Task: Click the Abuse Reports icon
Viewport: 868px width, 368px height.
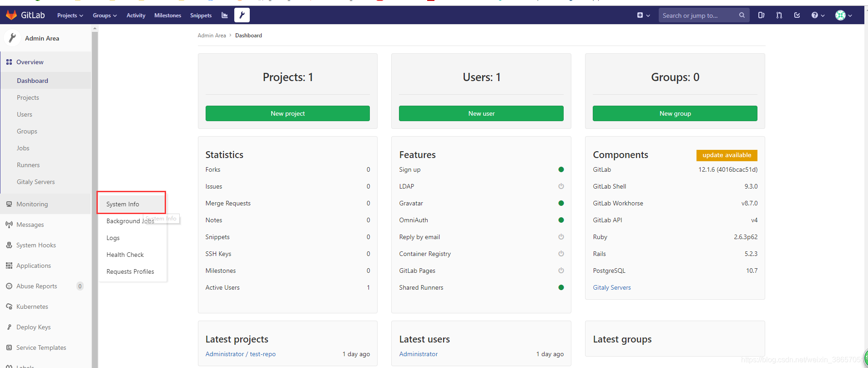Action: point(9,286)
